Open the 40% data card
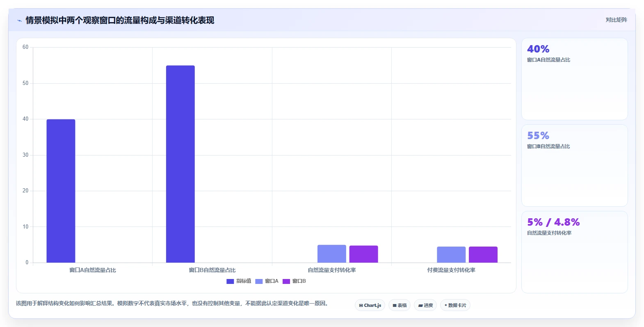 pos(575,79)
